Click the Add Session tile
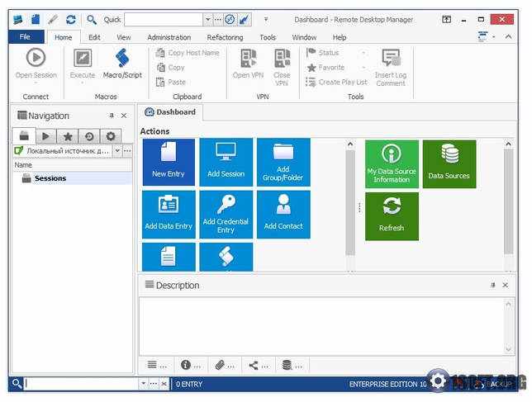Viewport: 532px width, 402px height. point(226,162)
